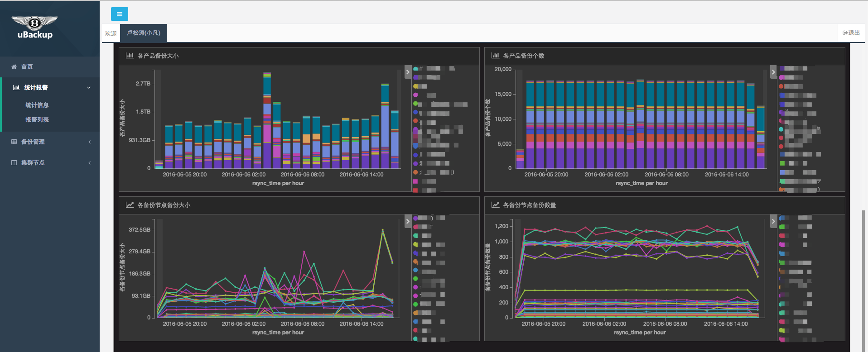
Task: Collapse legend of 各产品备份个数 chart
Action: [773, 72]
